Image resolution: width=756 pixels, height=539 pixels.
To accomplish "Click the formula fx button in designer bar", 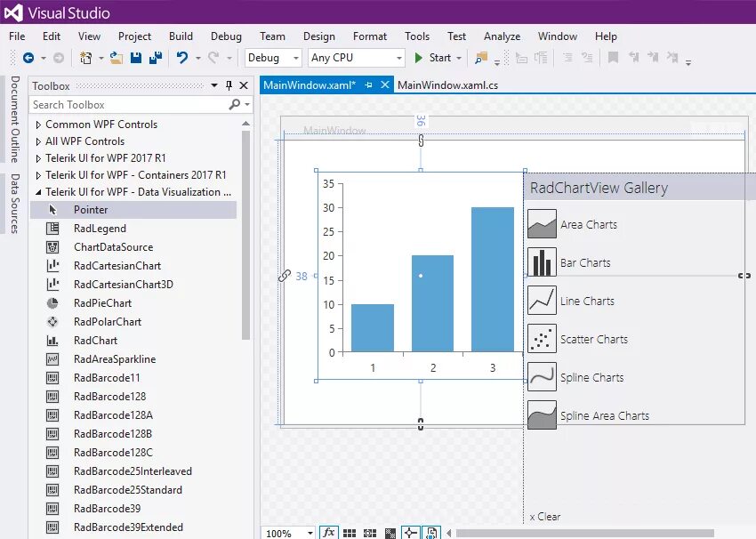I will 329,533.
